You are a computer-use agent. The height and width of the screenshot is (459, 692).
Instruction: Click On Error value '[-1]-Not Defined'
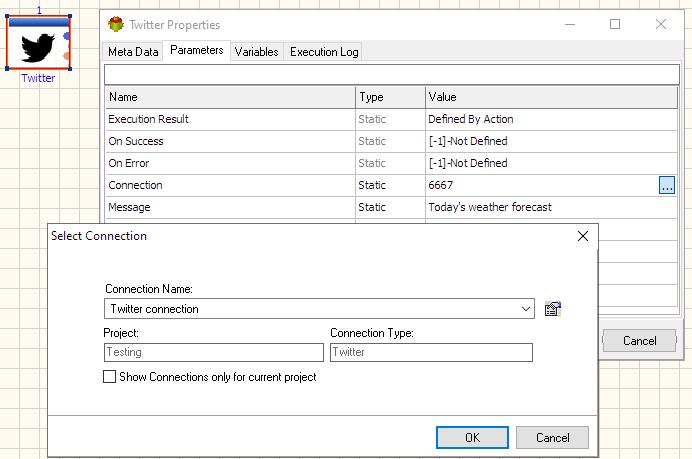(468, 163)
